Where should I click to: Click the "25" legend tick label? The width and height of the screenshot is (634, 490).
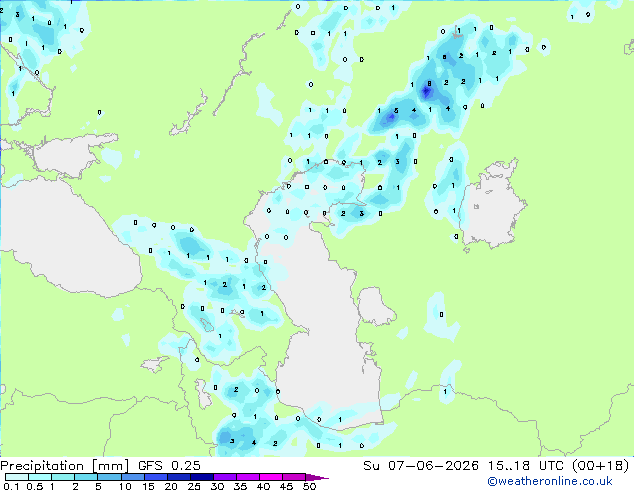tap(194, 486)
